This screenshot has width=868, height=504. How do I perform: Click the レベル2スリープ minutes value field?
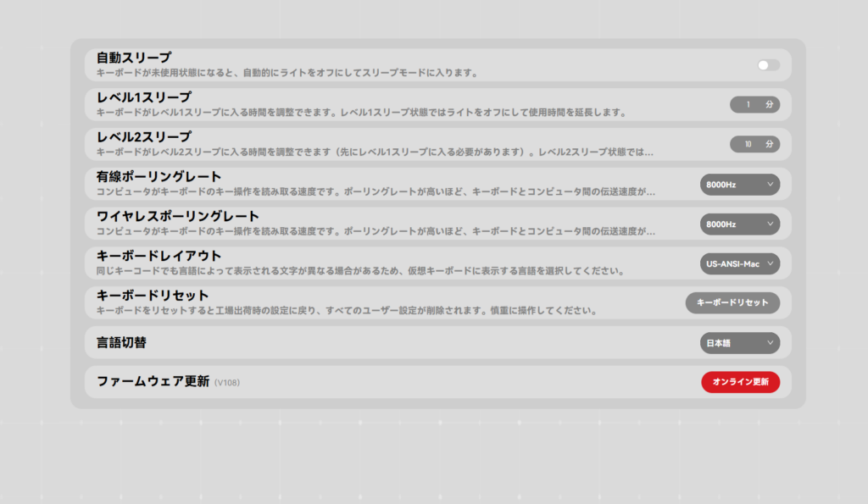click(747, 145)
